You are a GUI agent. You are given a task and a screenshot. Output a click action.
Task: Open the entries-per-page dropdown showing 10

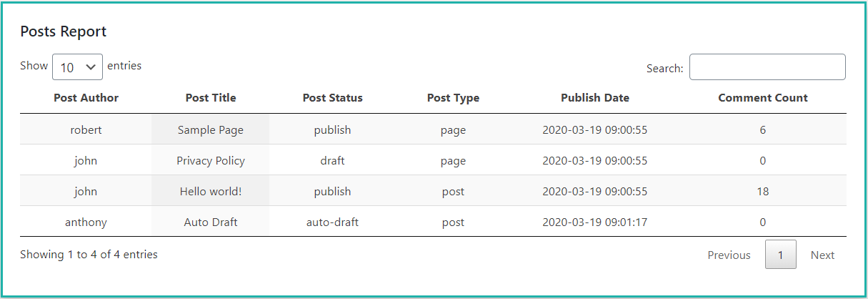(x=77, y=67)
